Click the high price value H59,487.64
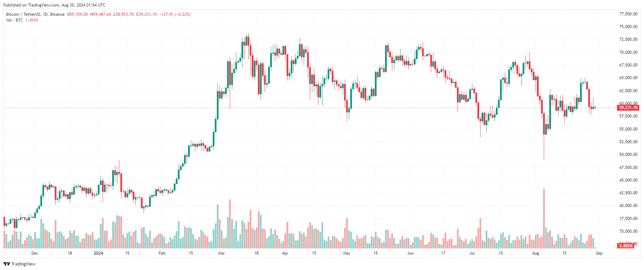This screenshot has height=270, width=644. coord(101,14)
